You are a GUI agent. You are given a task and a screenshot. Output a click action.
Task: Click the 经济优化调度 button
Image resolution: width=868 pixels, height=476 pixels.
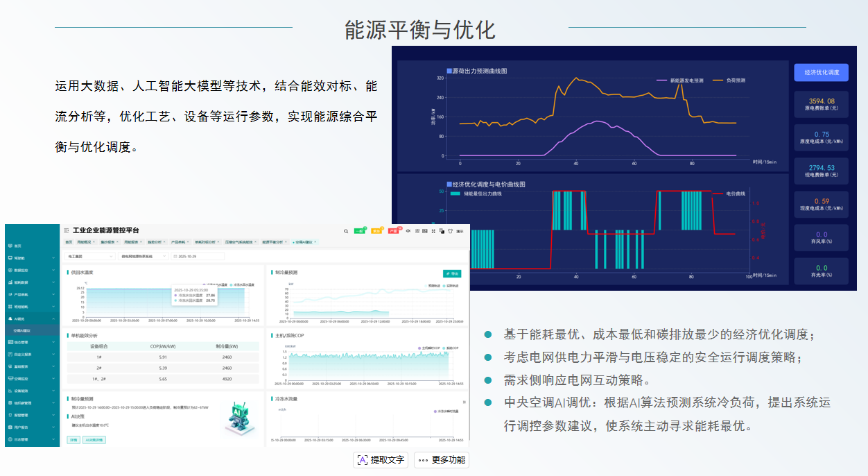pos(821,72)
